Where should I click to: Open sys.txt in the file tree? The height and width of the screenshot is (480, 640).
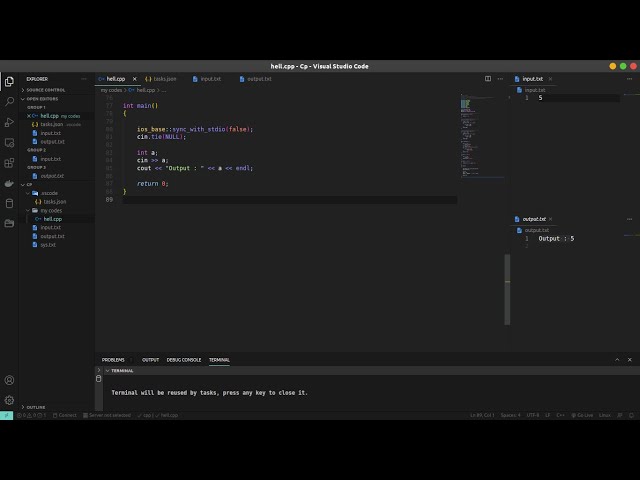48,245
